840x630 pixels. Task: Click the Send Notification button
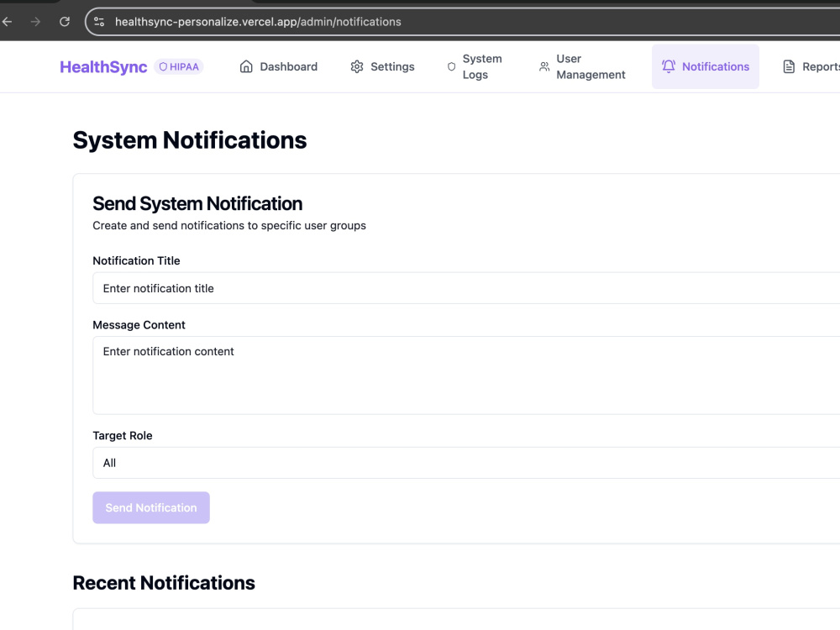point(151,508)
